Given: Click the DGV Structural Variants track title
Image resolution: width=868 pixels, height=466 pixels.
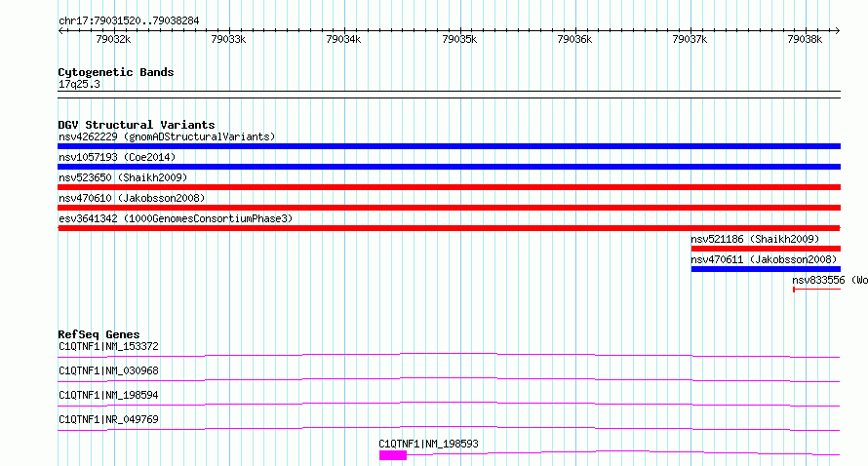Looking at the screenshot, I should 137,125.
